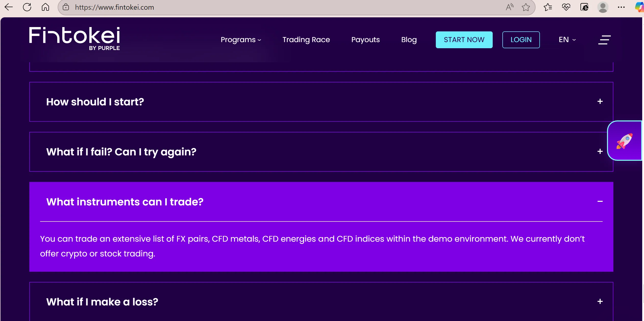Open the Programs dropdown menu
This screenshot has width=644, height=321.
coord(241,40)
